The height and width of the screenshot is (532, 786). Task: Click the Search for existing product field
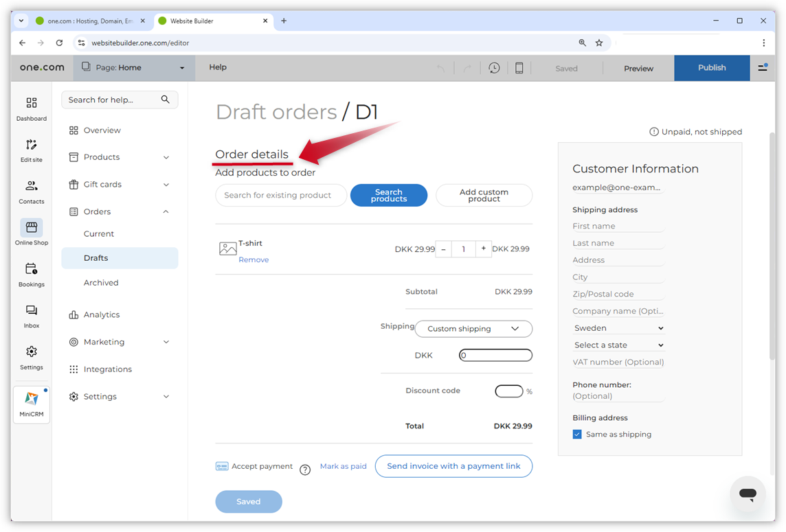pos(280,196)
